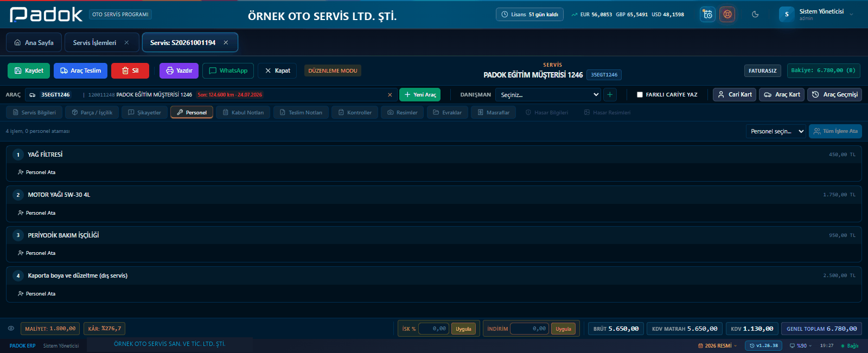Viewport: 868px width, 353px height.
Task: Clear the selected vehicle field
Action: [390, 95]
